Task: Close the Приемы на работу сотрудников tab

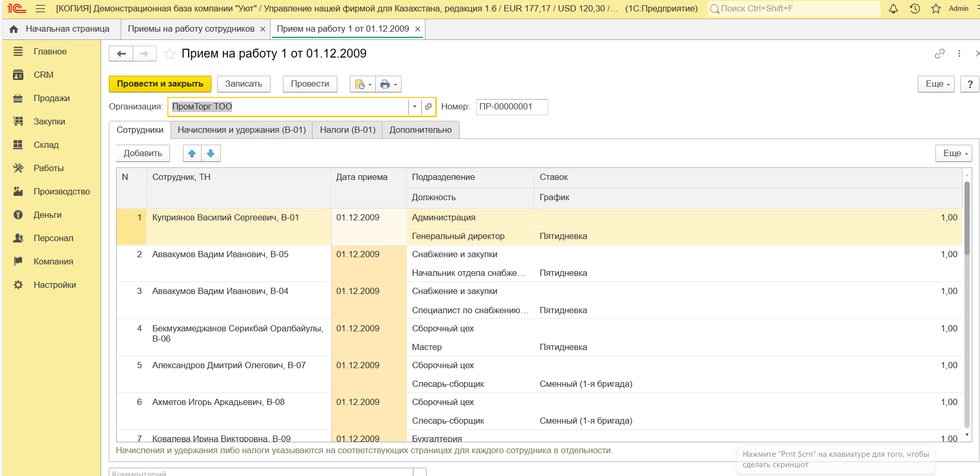Action: 263,30
